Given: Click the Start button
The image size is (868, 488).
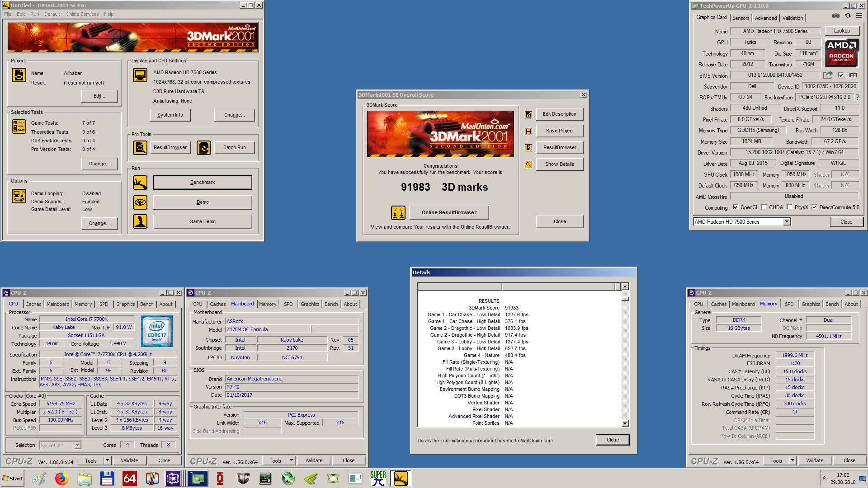Looking at the screenshot, I should (x=13, y=478).
